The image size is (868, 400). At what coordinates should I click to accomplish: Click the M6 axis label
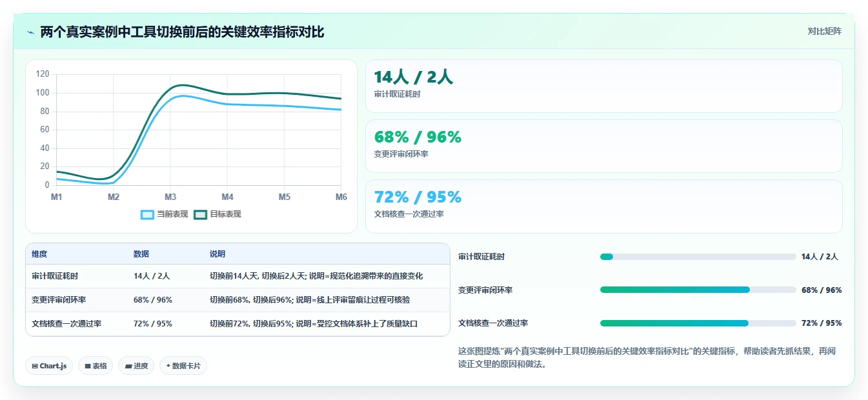(x=341, y=197)
